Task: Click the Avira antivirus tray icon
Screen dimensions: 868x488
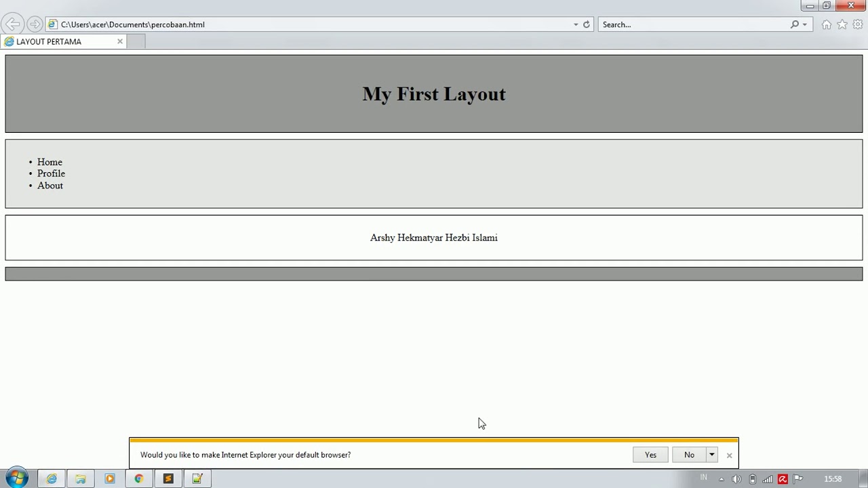Action: [783, 479]
